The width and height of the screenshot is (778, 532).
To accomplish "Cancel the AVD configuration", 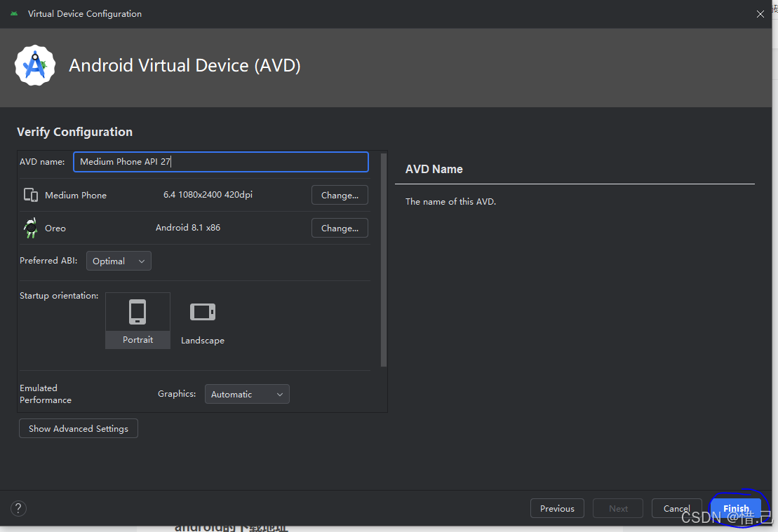I will pos(677,508).
